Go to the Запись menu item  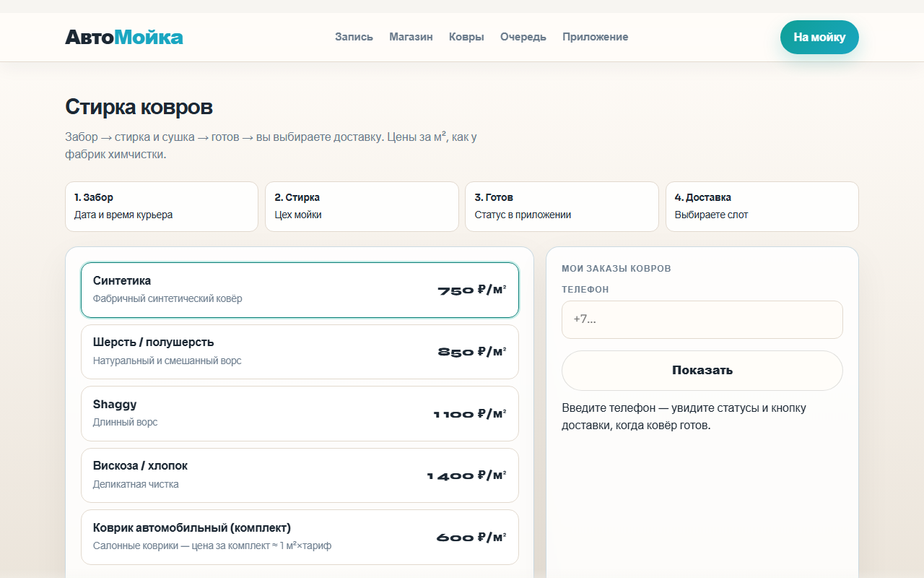pyautogui.click(x=354, y=37)
